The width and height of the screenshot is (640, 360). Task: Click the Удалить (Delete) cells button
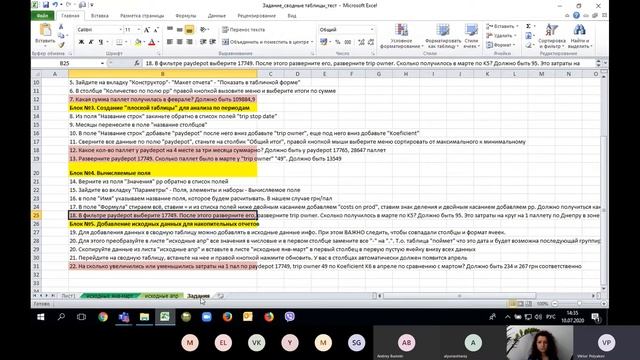pyautogui.click(x=500, y=36)
